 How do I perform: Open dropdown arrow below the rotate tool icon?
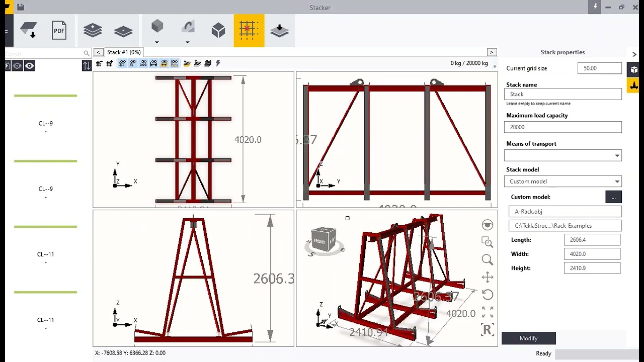coord(187,42)
